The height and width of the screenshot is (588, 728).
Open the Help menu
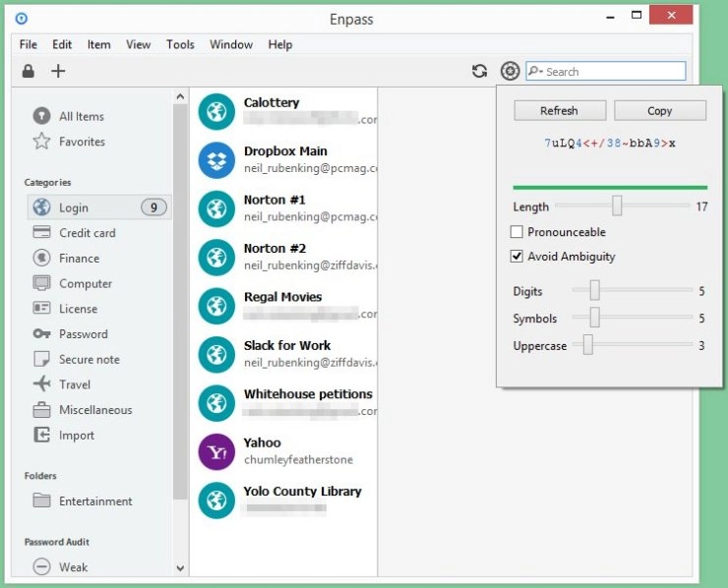coord(280,44)
